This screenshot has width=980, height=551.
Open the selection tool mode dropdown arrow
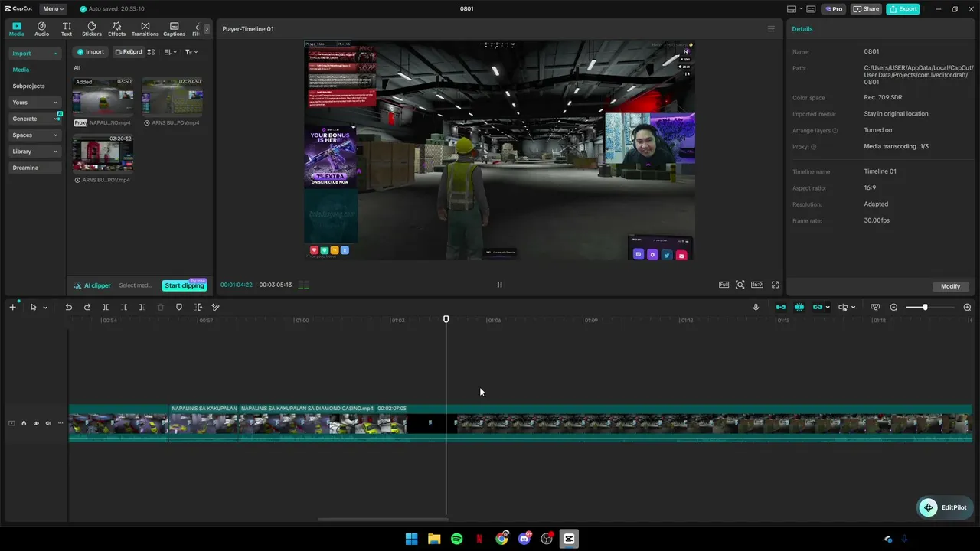coord(45,308)
